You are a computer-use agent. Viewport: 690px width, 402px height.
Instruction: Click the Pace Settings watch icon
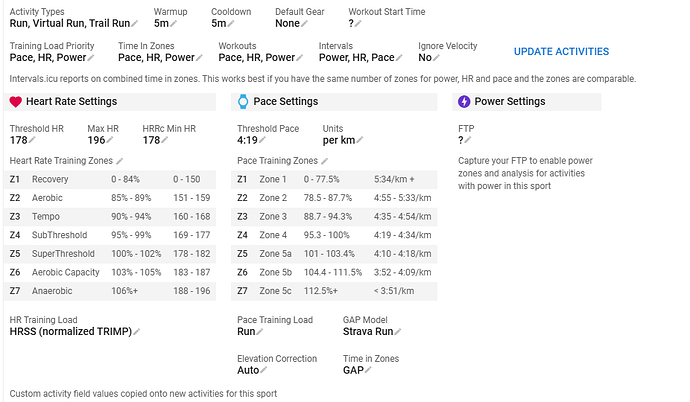[243, 101]
